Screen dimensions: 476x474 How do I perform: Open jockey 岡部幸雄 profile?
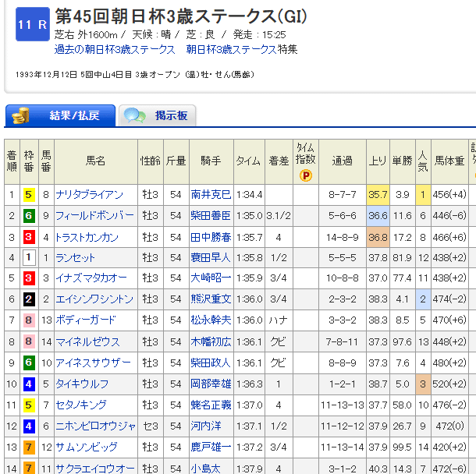pos(211,384)
